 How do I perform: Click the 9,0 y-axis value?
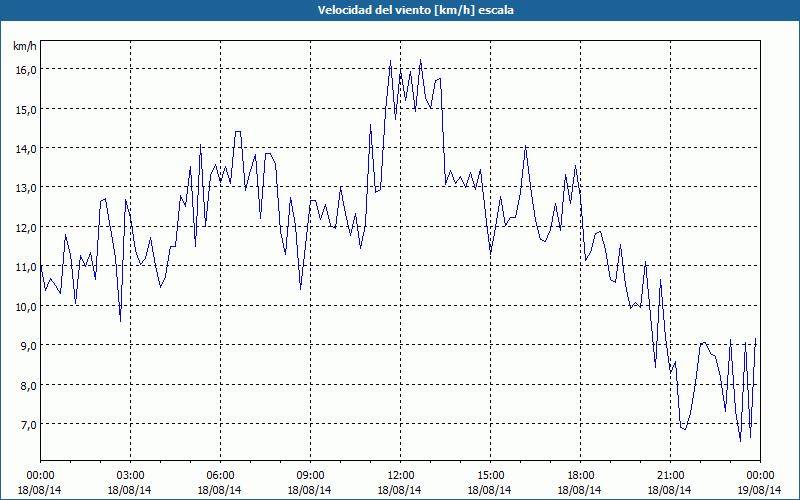pos(28,346)
